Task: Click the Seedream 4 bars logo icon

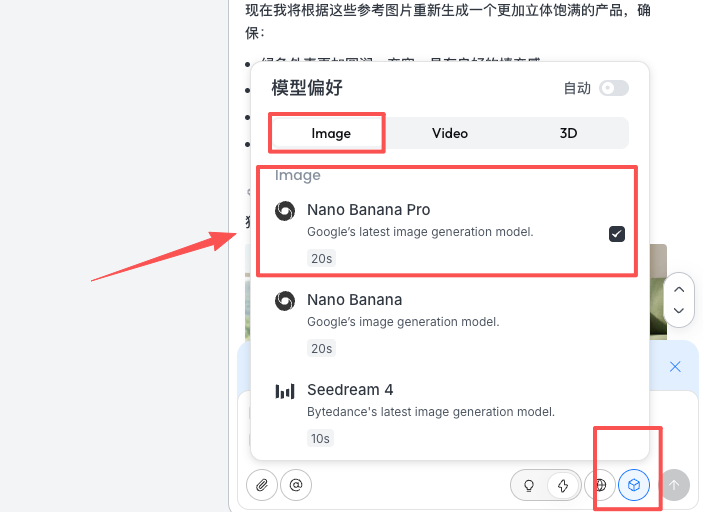Action: 285,391
